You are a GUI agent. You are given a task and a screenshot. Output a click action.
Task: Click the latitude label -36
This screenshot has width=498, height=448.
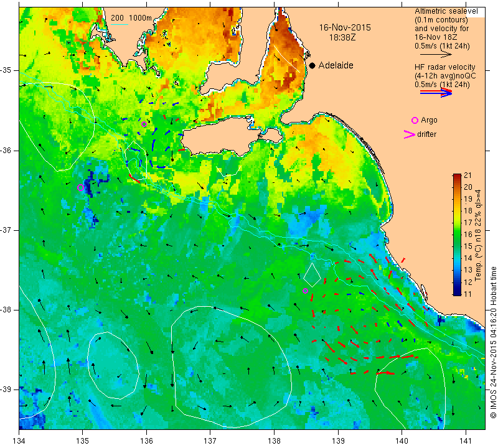click(x=6, y=150)
